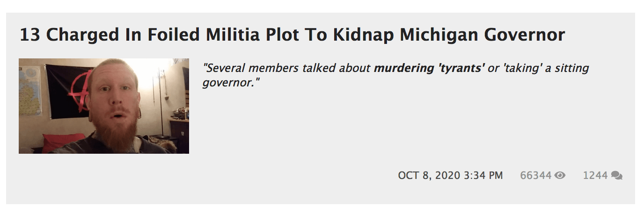The height and width of the screenshot is (214, 644).
Task: Click the Michigan map in the thumbnail
Action: [30, 91]
